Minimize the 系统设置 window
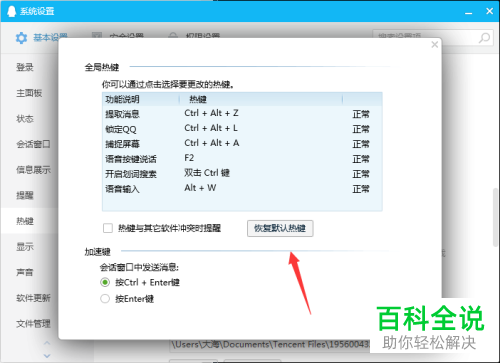 click(x=469, y=12)
